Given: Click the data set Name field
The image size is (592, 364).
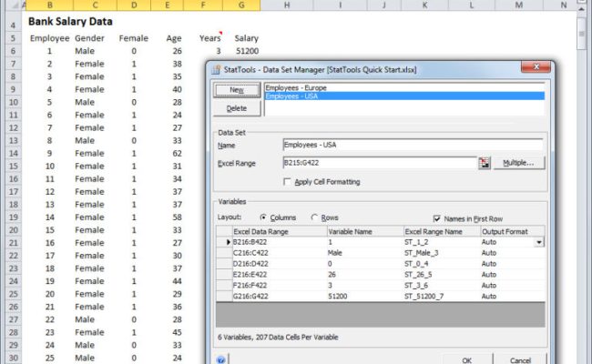Looking at the screenshot, I should click(413, 145).
